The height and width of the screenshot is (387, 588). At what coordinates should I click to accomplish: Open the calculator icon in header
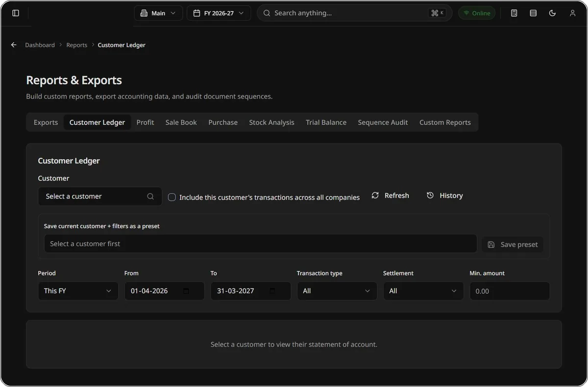coord(514,13)
